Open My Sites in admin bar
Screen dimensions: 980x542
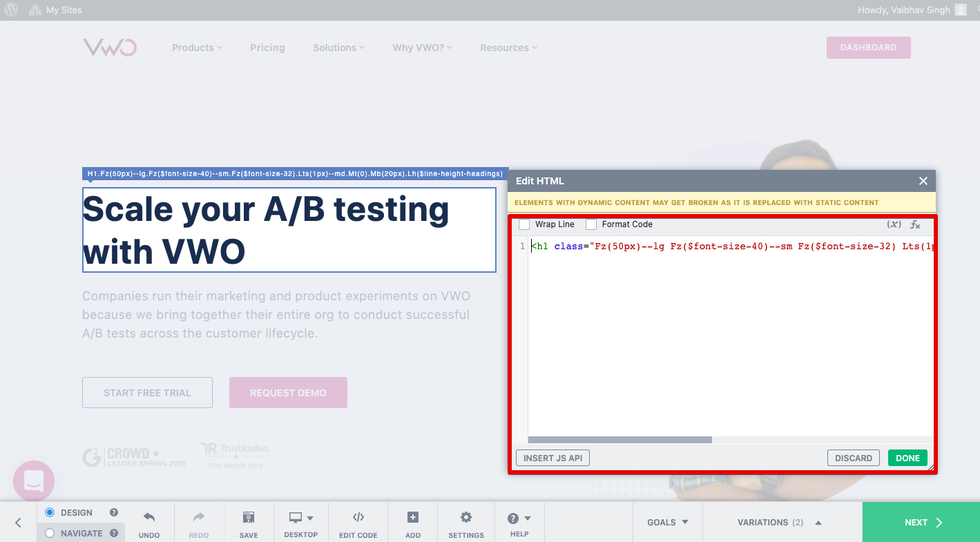coord(55,10)
